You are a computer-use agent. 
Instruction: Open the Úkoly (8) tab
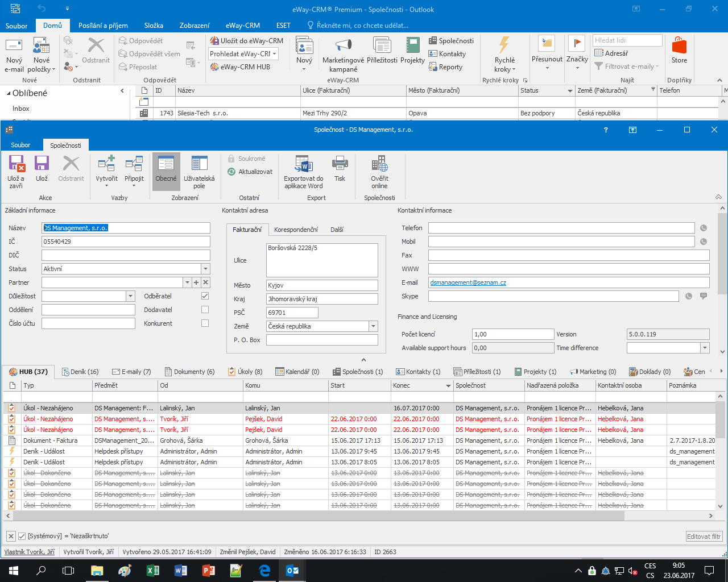click(245, 372)
